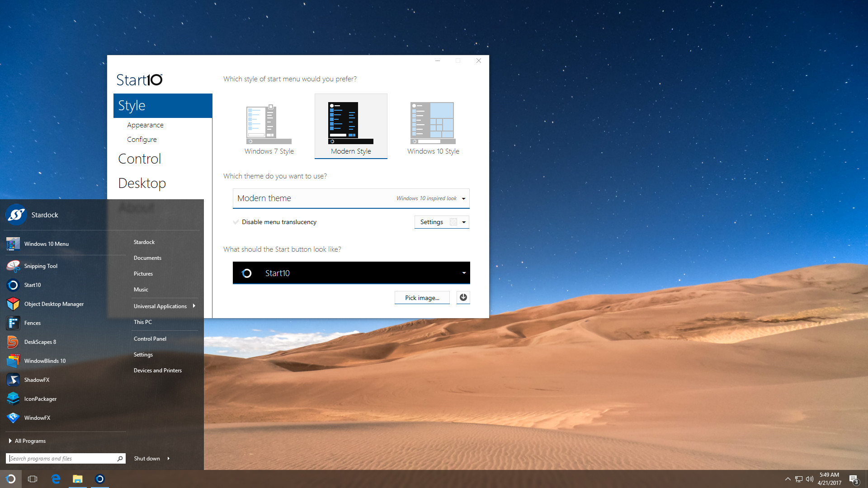Viewport: 868px width, 488px height.
Task: Click the Stardock logo at the menu top
Action: pos(16,215)
